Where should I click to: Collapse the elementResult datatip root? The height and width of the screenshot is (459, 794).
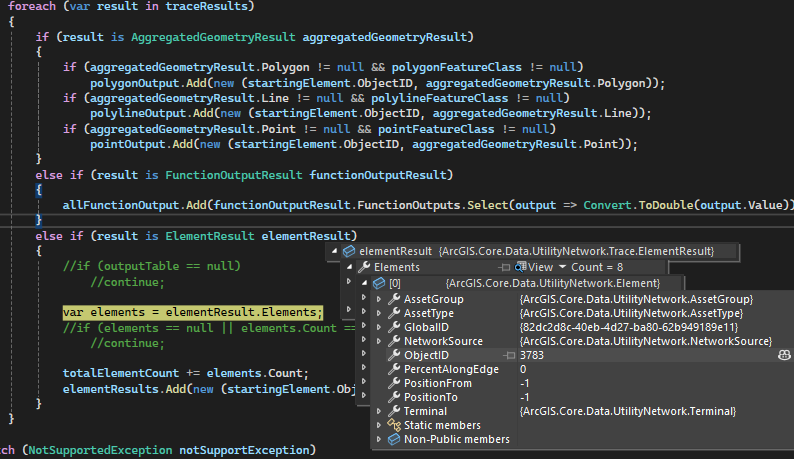334,251
